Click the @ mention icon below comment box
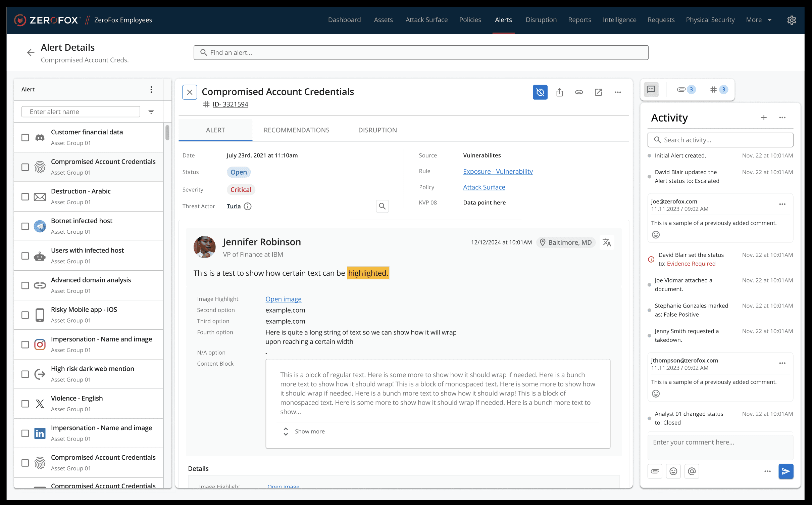The image size is (812, 505). [x=692, y=471]
